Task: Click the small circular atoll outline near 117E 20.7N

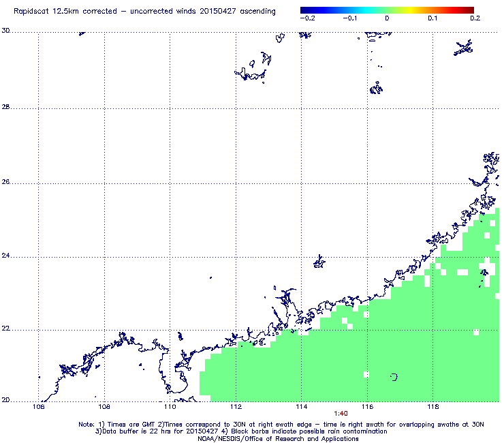Action: 394,377
